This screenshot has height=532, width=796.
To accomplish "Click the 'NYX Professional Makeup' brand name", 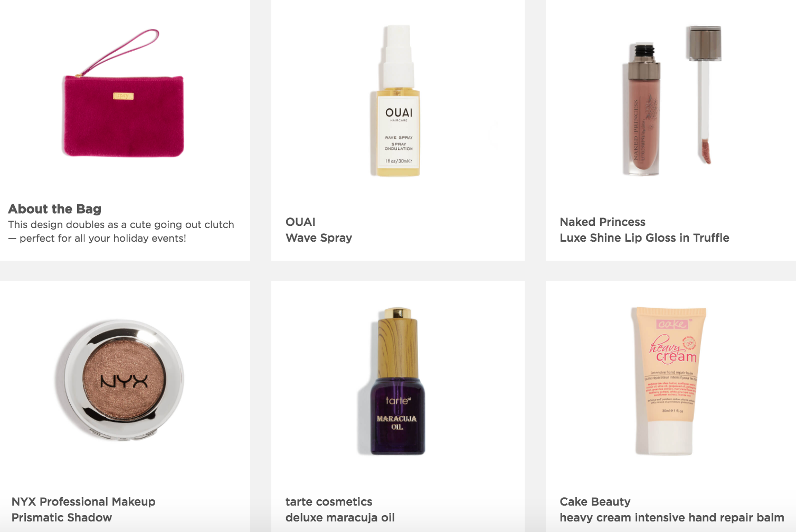I will click(83, 501).
